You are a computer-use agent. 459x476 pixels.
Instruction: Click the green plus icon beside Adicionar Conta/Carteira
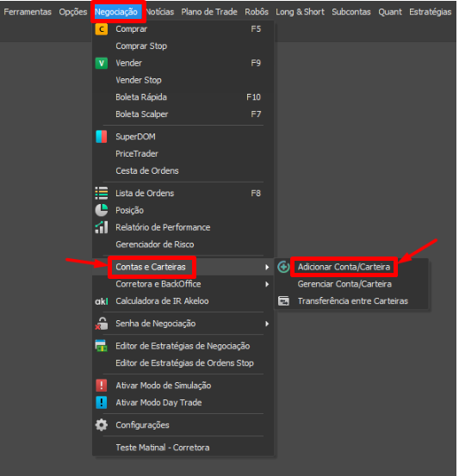283,267
